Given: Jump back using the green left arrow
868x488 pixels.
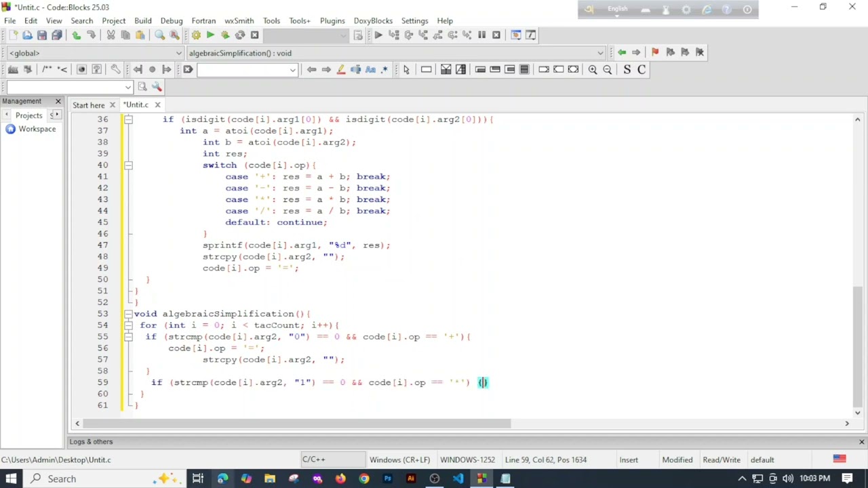Looking at the screenshot, I should 622,52.
